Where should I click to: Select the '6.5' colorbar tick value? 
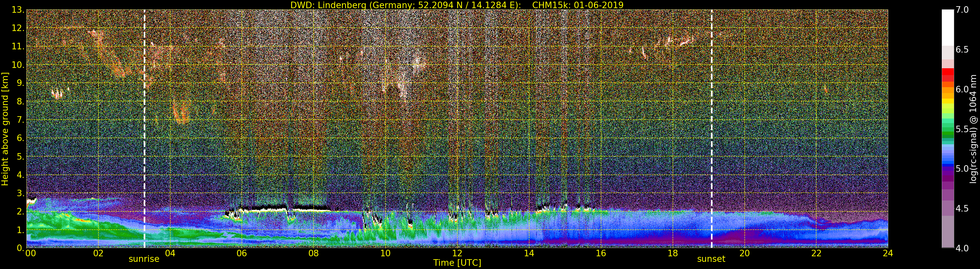point(962,50)
